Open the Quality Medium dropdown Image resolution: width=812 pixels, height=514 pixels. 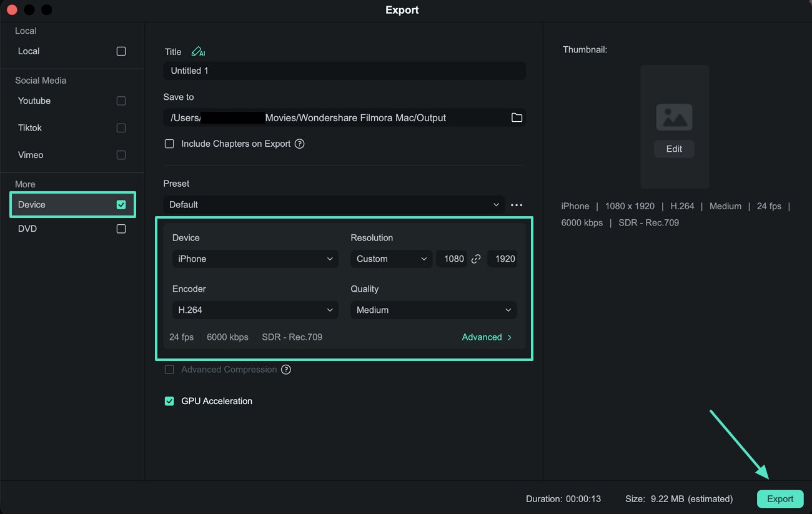click(433, 310)
